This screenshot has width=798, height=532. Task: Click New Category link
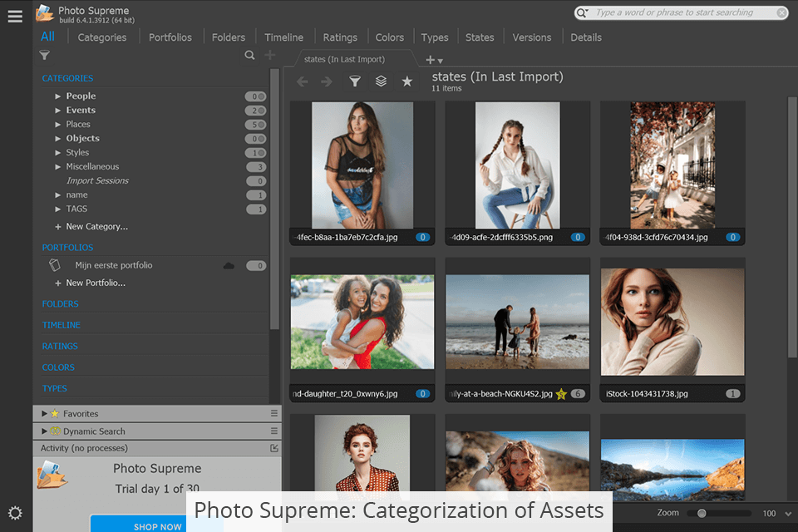[96, 227]
